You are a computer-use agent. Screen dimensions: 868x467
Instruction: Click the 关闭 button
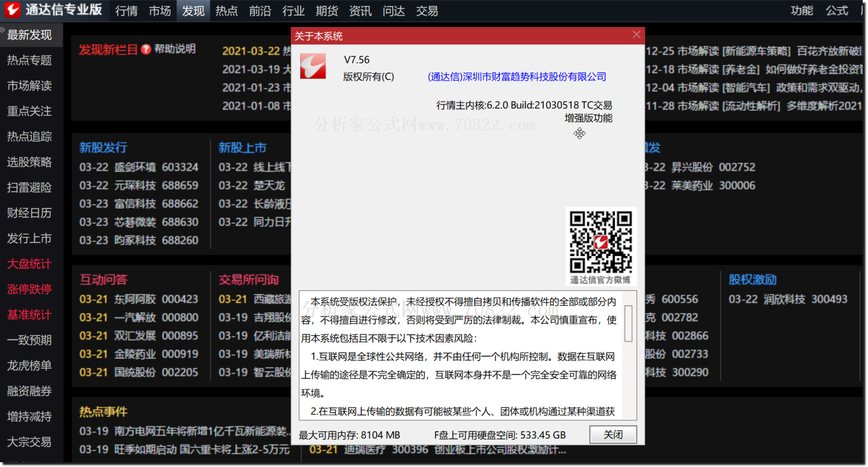point(613,435)
